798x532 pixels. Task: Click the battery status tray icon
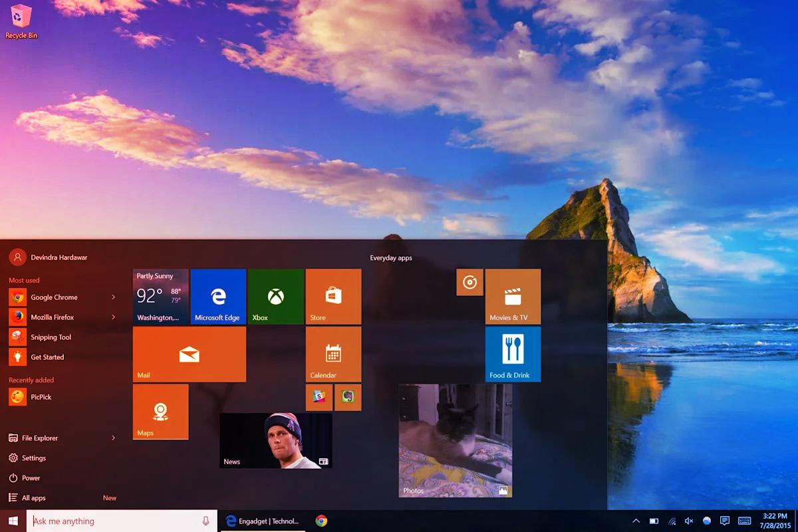click(654, 521)
